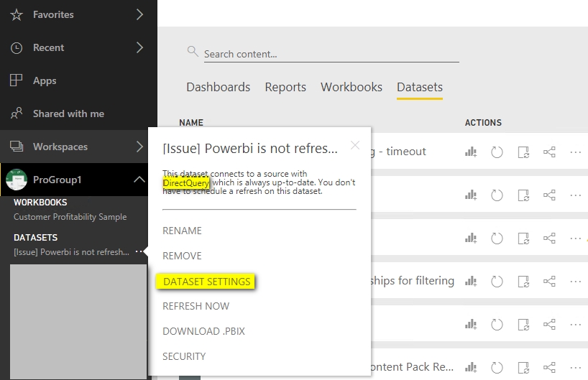Screen dimensions: 588x380
Task: Open Customer Profitability Sample workbook
Action: click(x=70, y=217)
